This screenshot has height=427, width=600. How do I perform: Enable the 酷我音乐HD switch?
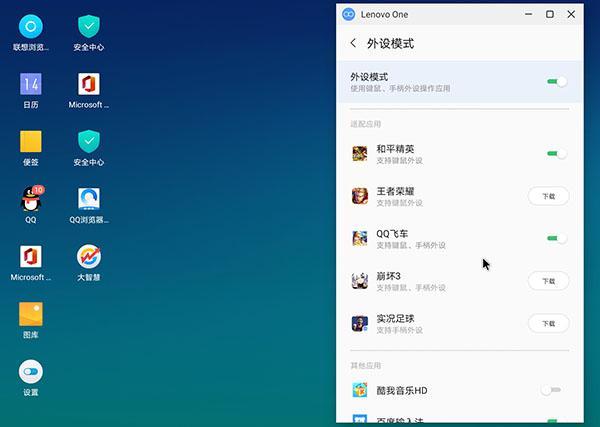551,390
